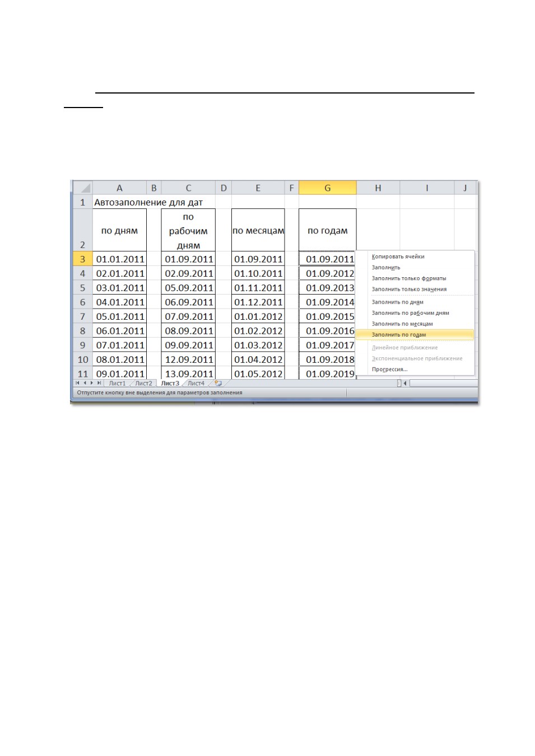This screenshot has height=756, width=535.
Task: Select column I header
Action: point(427,188)
